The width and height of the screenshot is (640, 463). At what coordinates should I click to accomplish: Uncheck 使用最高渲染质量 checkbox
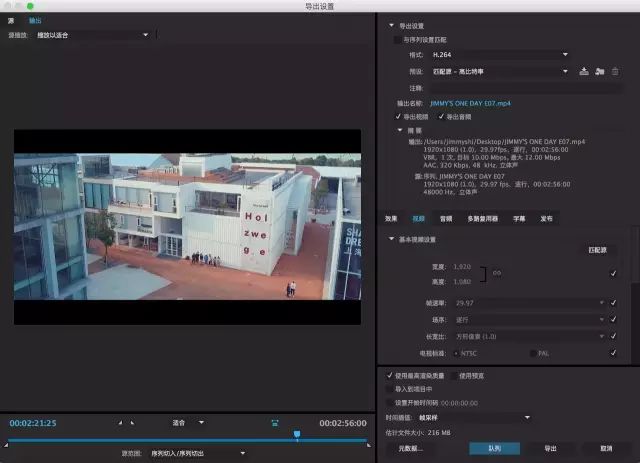point(389,375)
